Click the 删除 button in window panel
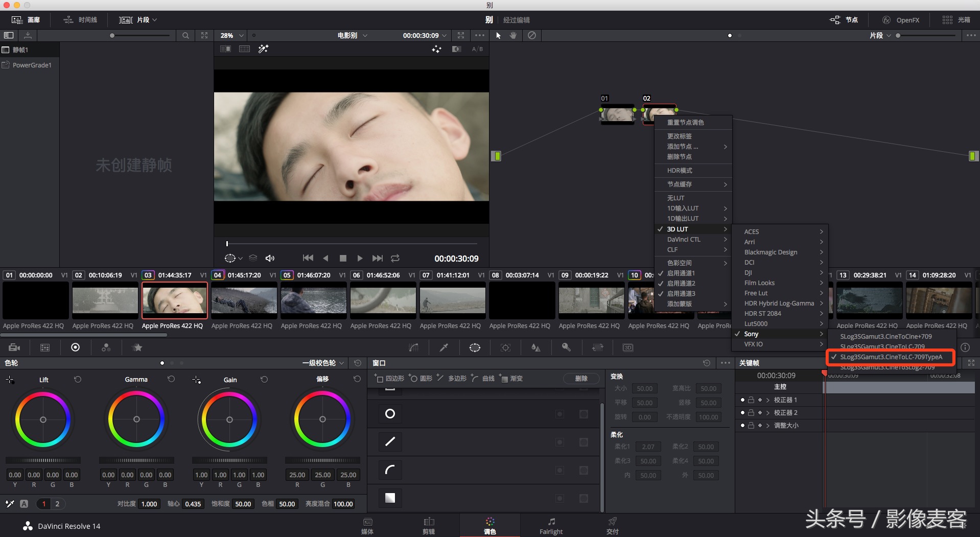 (x=581, y=379)
